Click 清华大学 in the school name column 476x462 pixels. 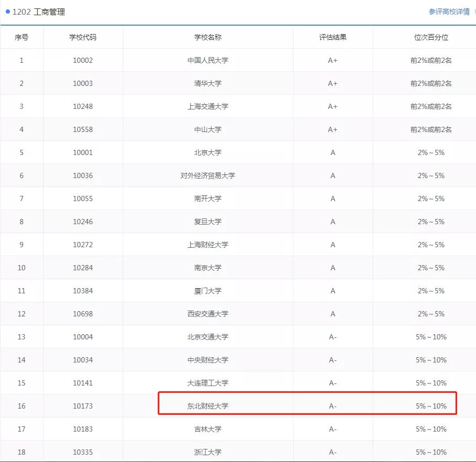[208, 83]
